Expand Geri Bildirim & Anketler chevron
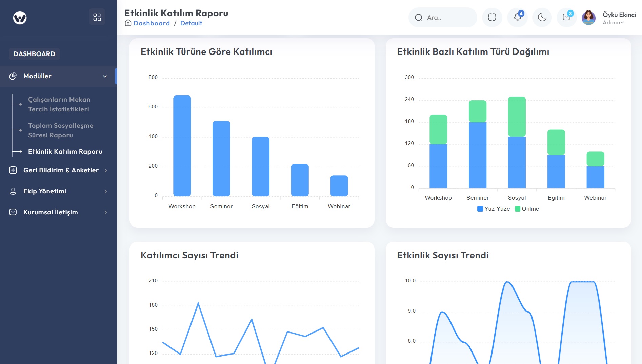The image size is (642, 364). pos(106,170)
